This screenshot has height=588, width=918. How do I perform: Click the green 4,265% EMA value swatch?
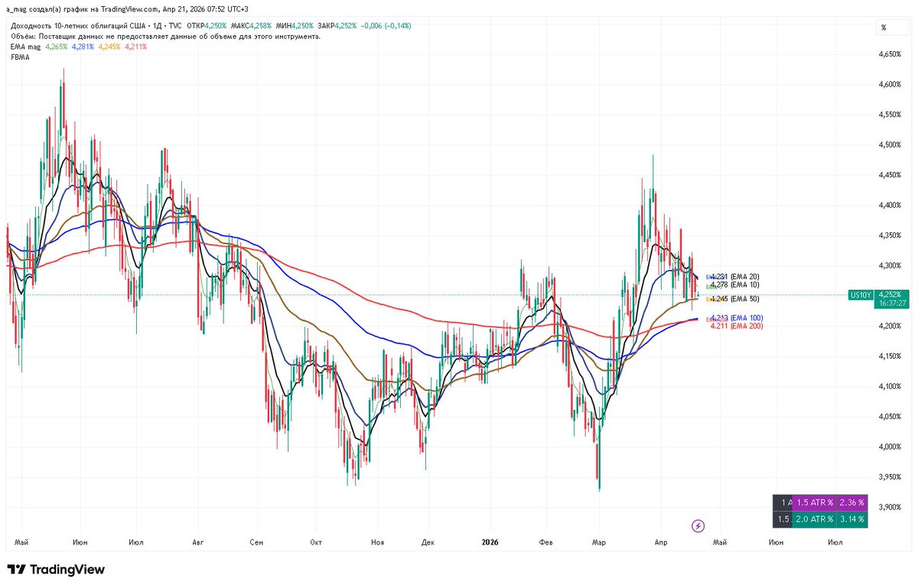54,46
